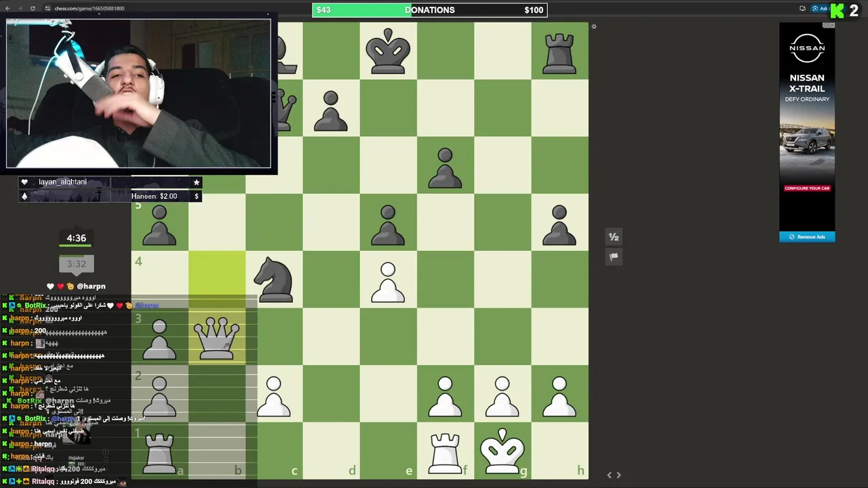Select the black pawn on a5
The width and height of the screenshot is (868, 488).
[x=159, y=226]
